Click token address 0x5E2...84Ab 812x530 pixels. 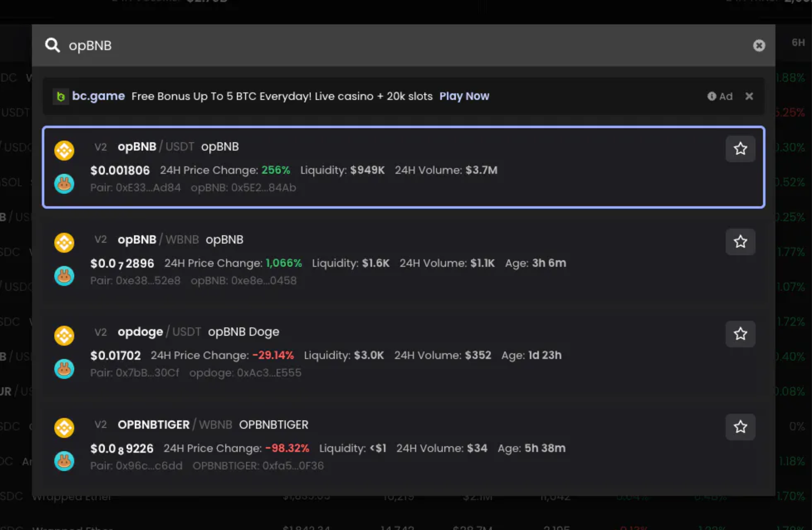tap(263, 188)
